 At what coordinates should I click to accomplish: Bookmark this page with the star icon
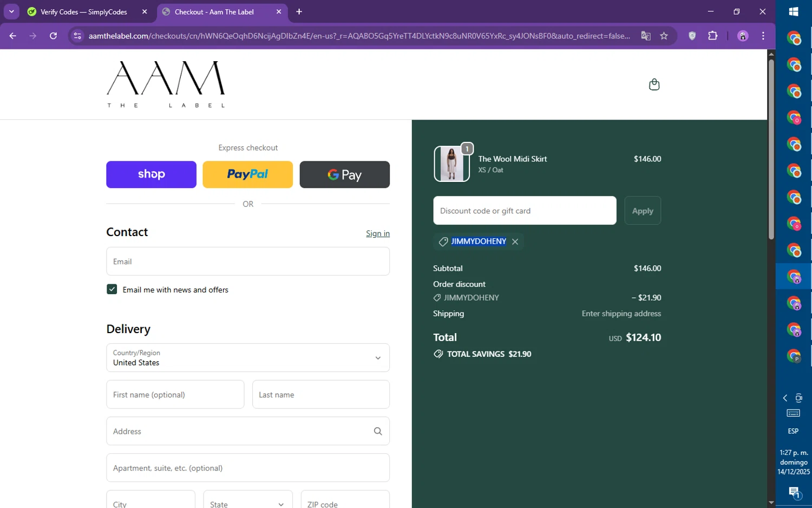pyautogui.click(x=664, y=36)
